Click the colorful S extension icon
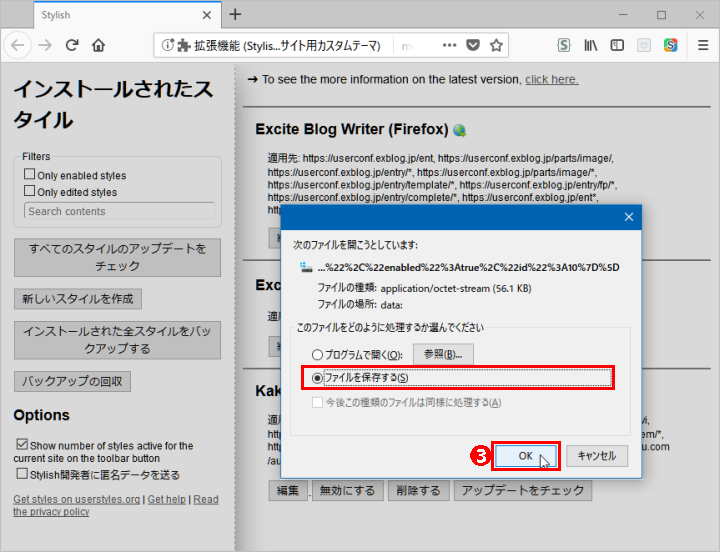The image size is (720, 552). pyautogui.click(x=670, y=45)
